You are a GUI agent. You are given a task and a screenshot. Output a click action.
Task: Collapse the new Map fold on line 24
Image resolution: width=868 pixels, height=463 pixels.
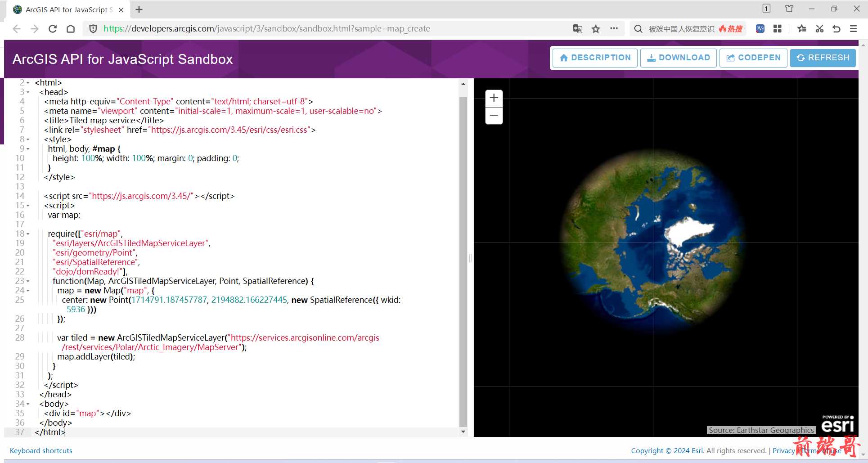click(x=28, y=291)
